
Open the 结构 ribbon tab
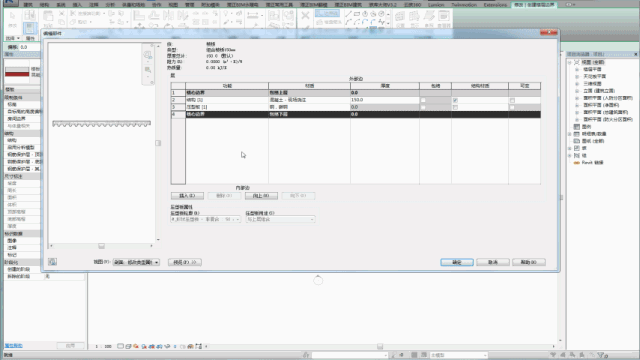coord(44,4)
